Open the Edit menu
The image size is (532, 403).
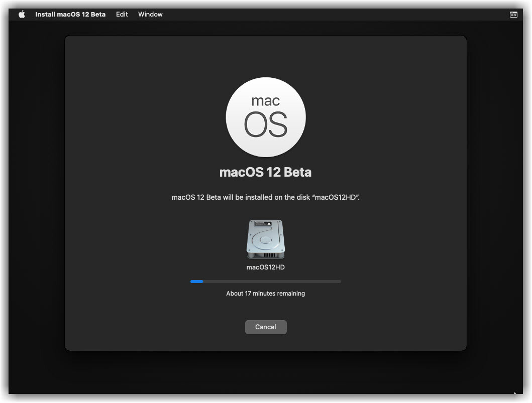coord(122,15)
